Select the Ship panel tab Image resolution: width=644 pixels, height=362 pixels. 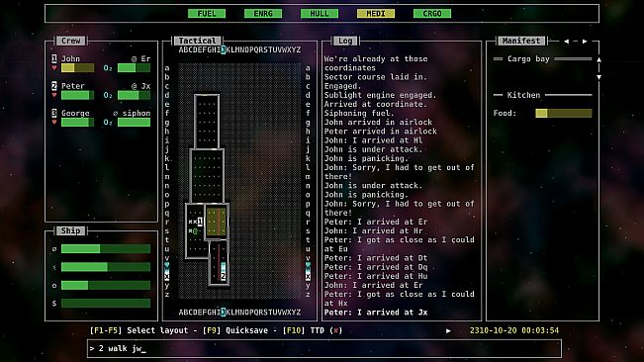pos(70,230)
